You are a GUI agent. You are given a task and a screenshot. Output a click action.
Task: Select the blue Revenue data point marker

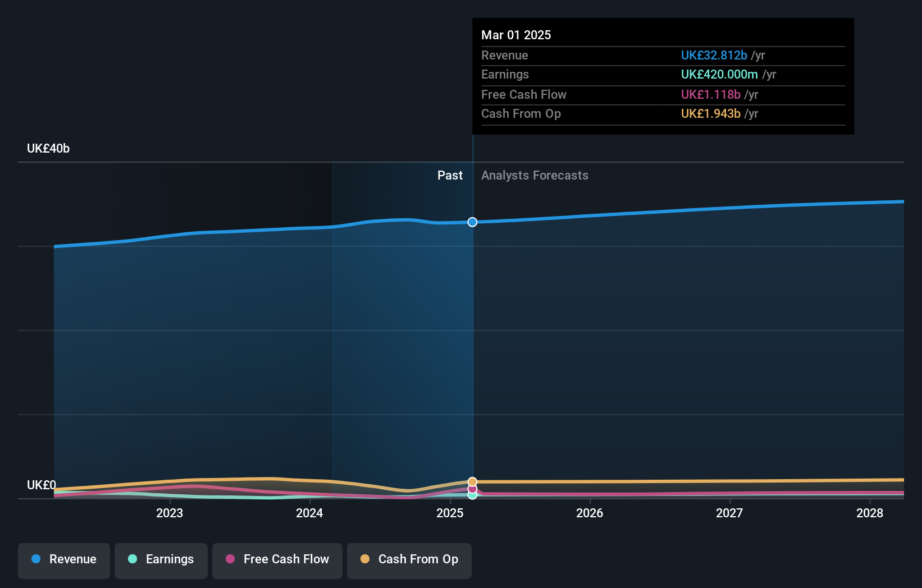(472, 222)
